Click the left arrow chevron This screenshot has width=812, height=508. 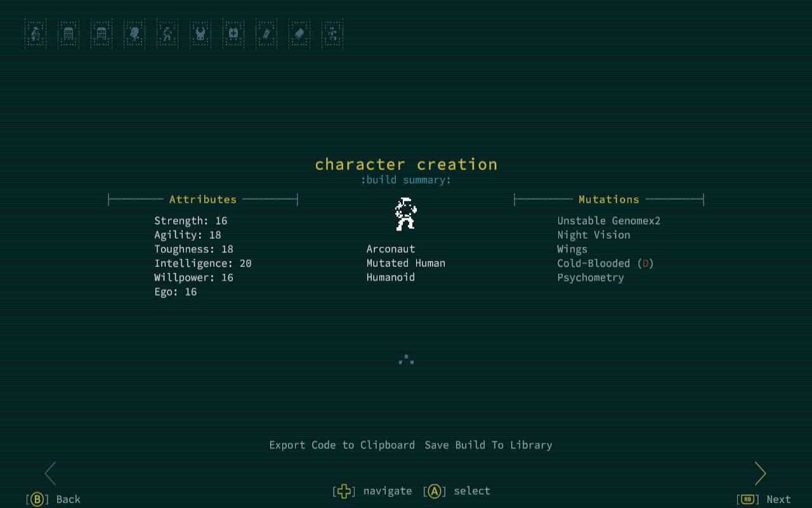[51, 474]
